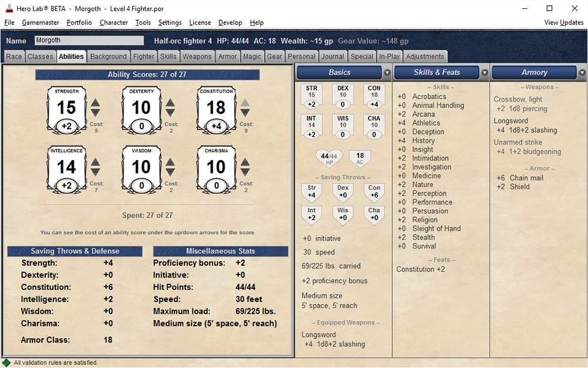This screenshot has height=368, width=588.
Task: Increase Wisdom score with up arrow
Action: tap(171, 162)
